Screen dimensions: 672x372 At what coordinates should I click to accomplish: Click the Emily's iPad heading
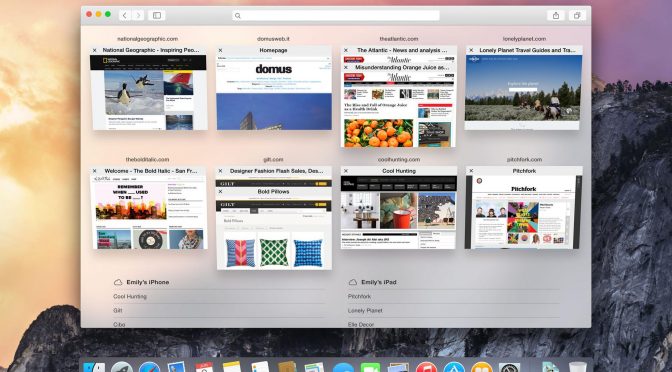coord(379,282)
